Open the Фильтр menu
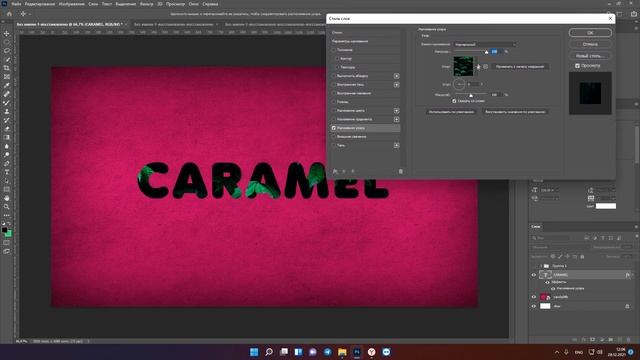The width and height of the screenshot is (640, 360). tap(147, 4)
